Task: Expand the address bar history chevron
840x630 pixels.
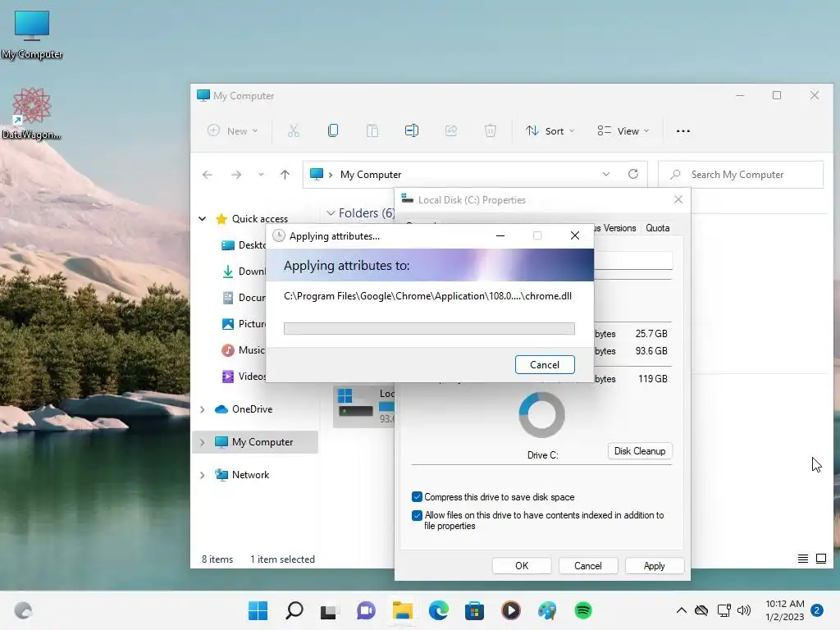Action: pos(606,174)
